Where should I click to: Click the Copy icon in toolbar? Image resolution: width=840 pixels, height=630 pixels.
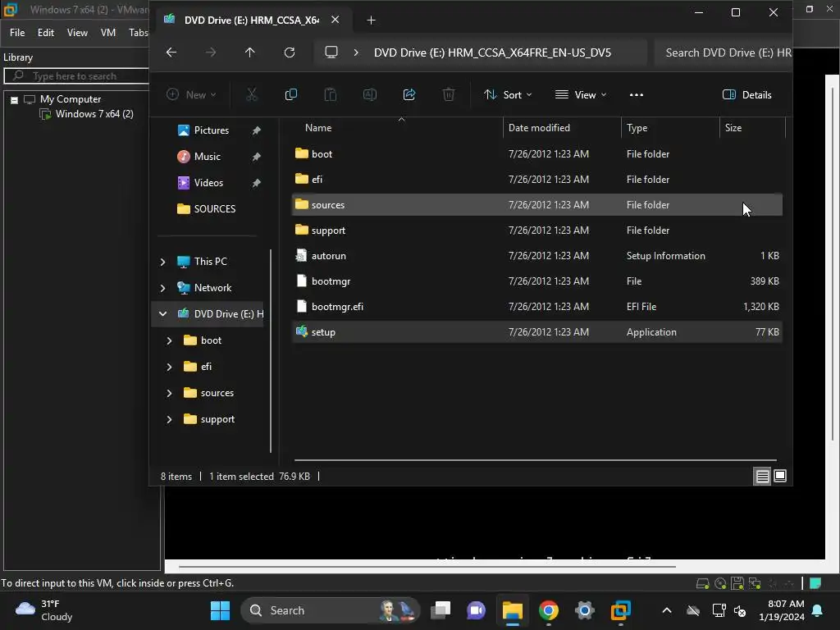pyautogui.click(x=291, y=95)
